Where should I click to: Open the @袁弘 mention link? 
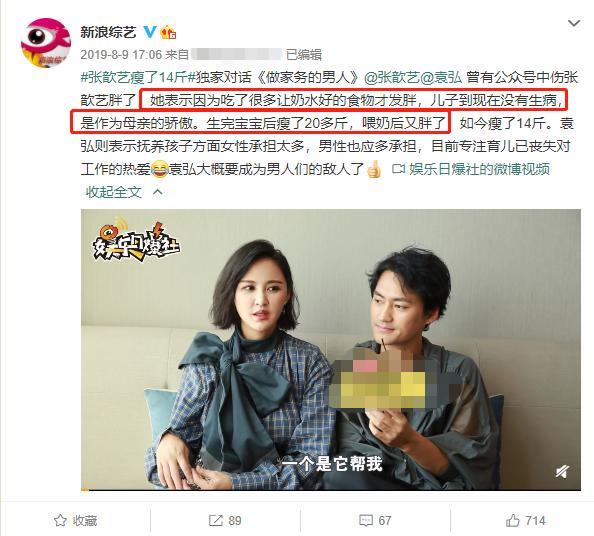pos(441,78)
